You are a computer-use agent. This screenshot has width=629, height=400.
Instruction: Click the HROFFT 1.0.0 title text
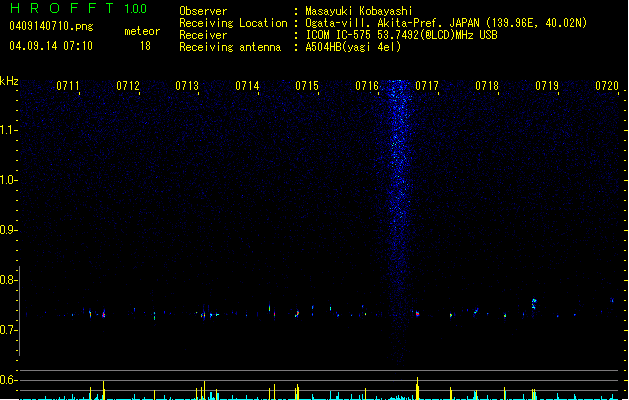pos(78,8)
